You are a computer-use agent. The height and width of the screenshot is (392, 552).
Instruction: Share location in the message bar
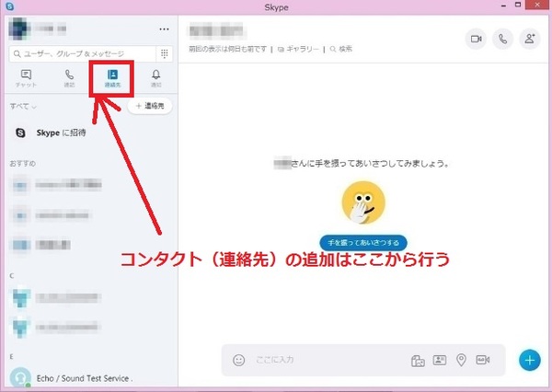[x=460, y=361]
